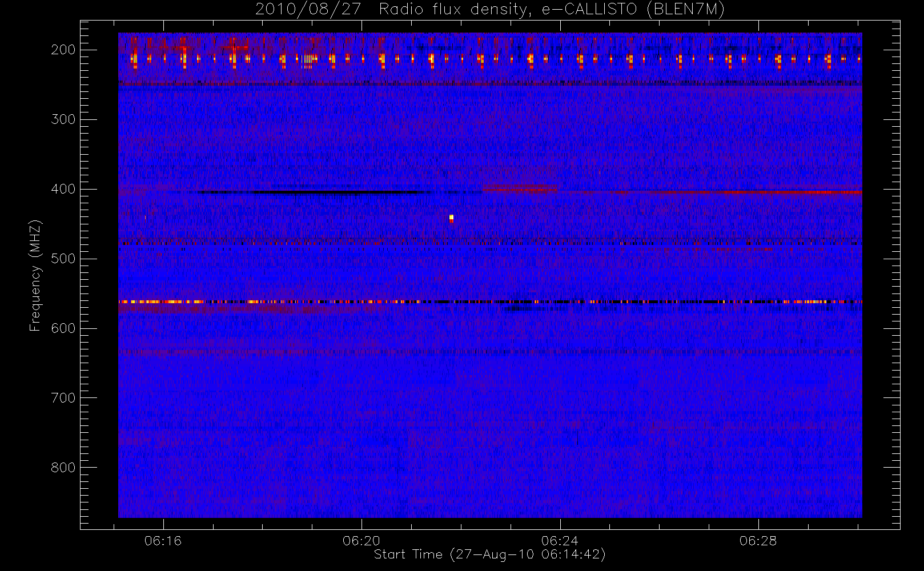The width and height of the screenshot is (924, 571).
Task: Select the 300 frequency axis label
Action: coord(63,119)
